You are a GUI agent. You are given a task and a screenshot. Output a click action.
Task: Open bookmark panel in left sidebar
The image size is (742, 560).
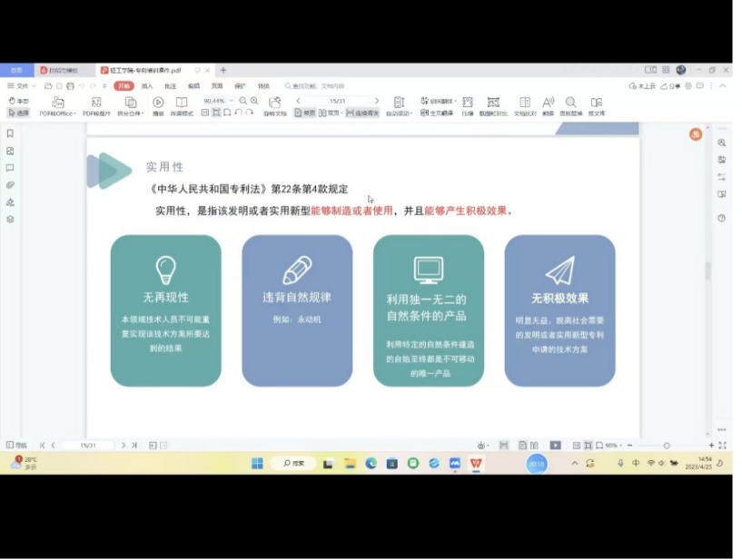click(x=10, y=133)
